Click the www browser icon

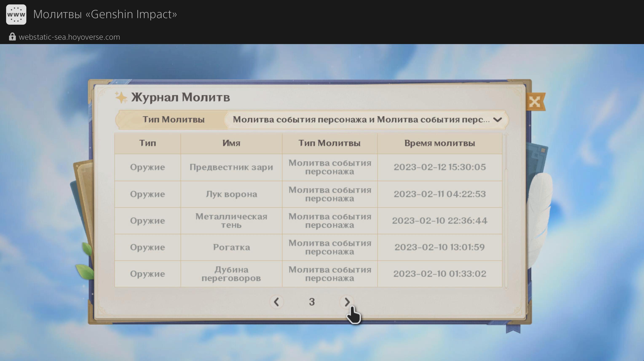16,14
